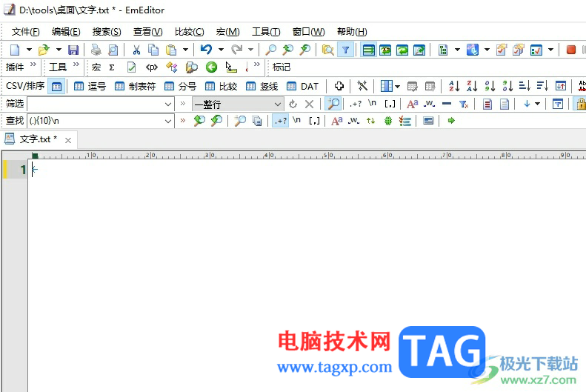Open the 比较(C) menu
Viewport: 586px width, 392px height.
[190, 32]
